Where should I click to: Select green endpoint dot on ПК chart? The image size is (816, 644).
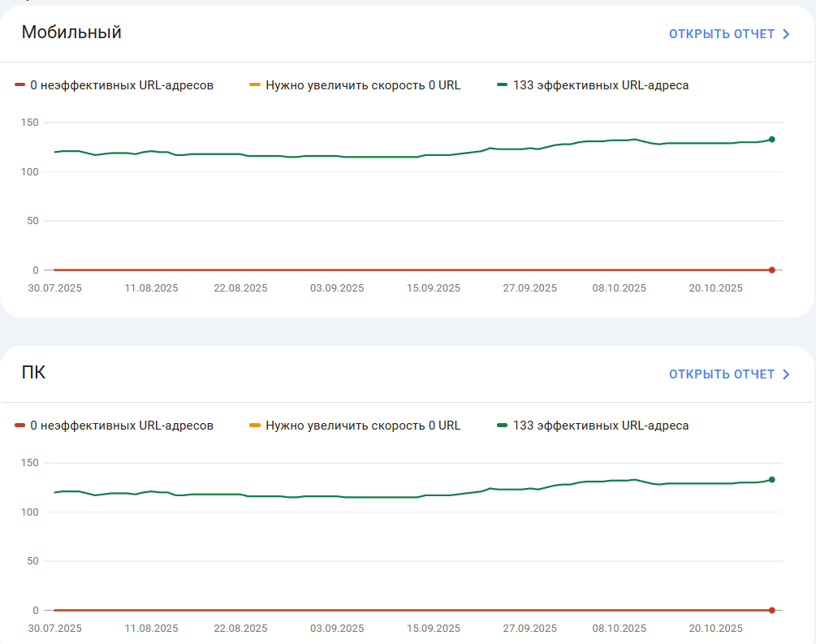(772, 480)
